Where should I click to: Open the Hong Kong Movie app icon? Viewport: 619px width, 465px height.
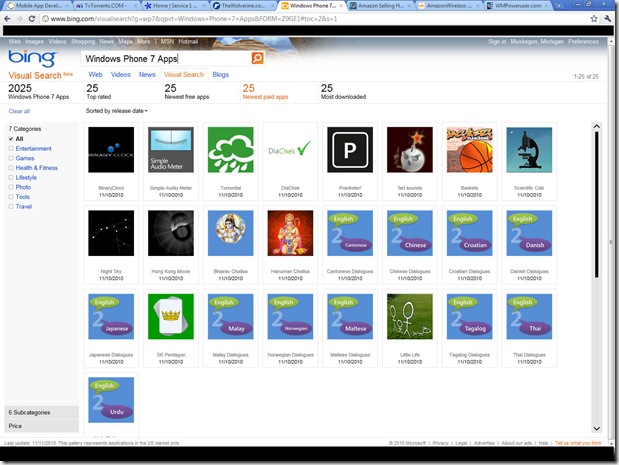click(171, 233)
